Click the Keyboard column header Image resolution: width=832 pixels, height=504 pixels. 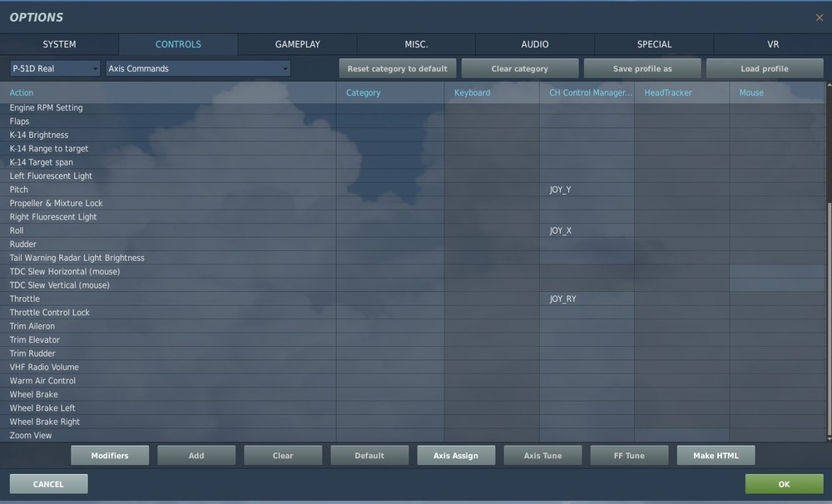[x=492, y=92]
